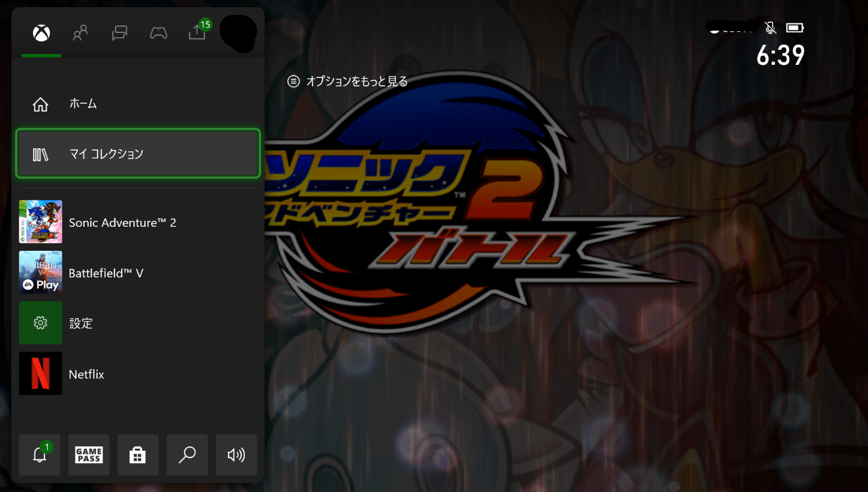Launch the Sonic Adventure 2 cover thumbnail
The height and width of the screenshot is (492, 868).
click(40, 222)
